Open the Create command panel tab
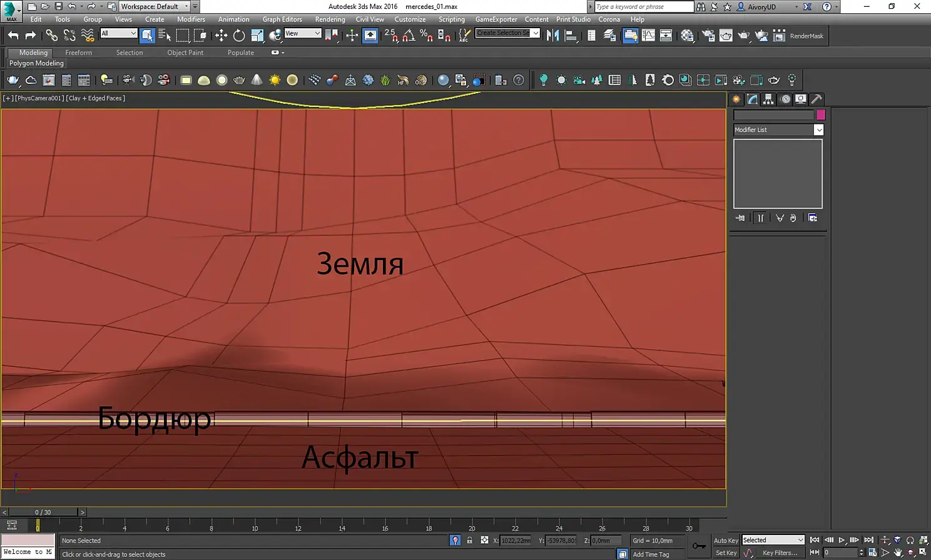931x560 pixels. click(736, 99)
